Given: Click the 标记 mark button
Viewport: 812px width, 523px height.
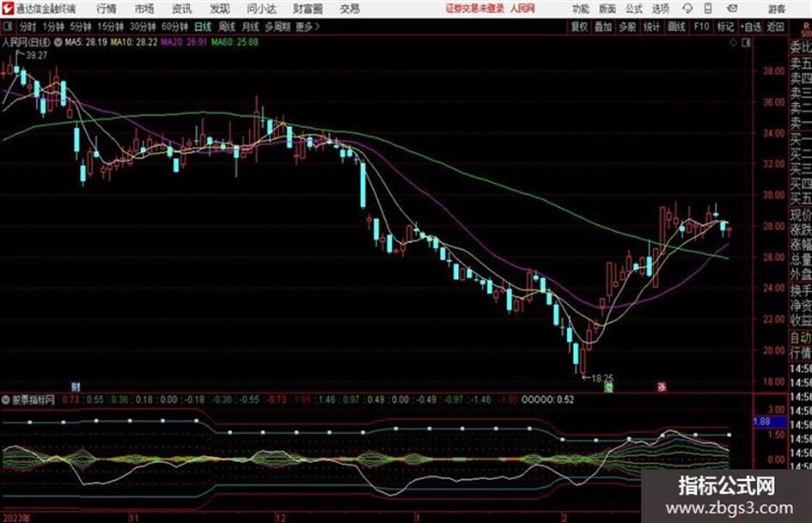Looking at the screenshot, I should click(725, 27).
